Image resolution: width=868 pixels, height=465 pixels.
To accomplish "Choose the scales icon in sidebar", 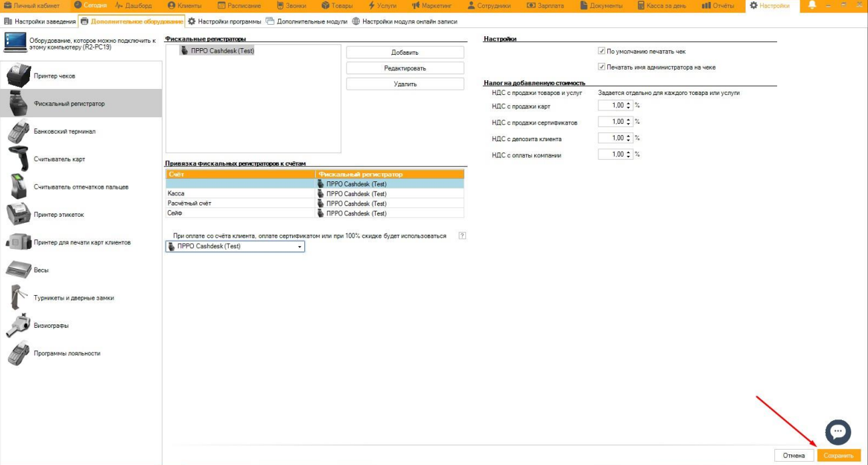I will [x=19, y=270].
